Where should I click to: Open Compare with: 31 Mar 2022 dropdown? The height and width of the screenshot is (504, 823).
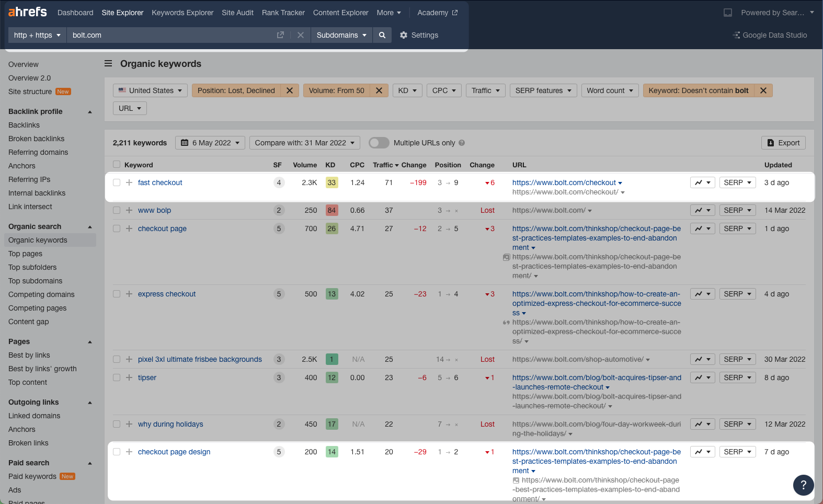coord(305,143)
